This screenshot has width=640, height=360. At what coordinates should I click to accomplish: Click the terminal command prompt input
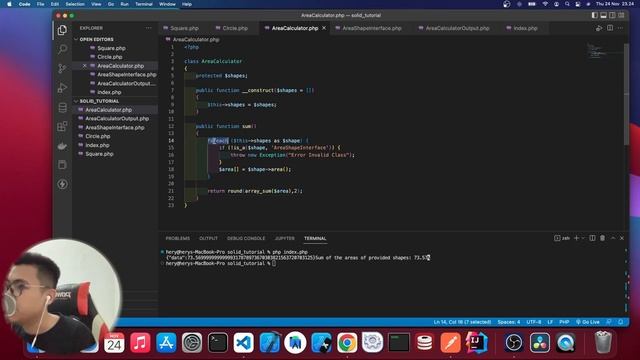[x=273, y=263]
